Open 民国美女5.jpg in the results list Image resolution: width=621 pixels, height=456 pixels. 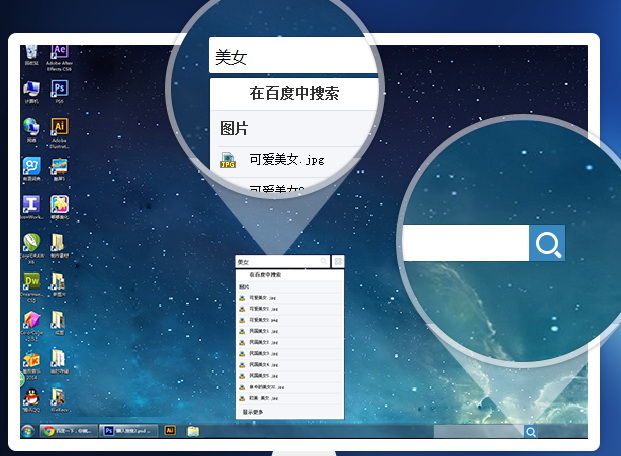click(290, 376)
